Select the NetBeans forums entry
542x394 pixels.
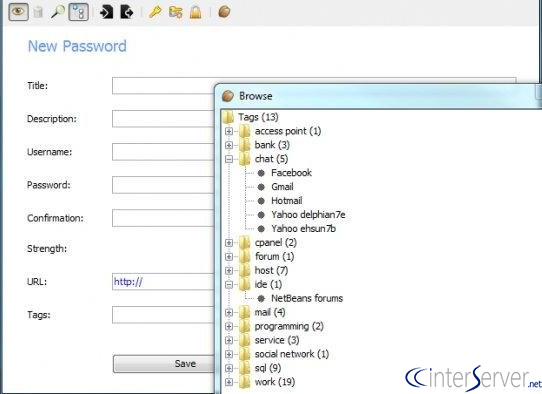307,298
